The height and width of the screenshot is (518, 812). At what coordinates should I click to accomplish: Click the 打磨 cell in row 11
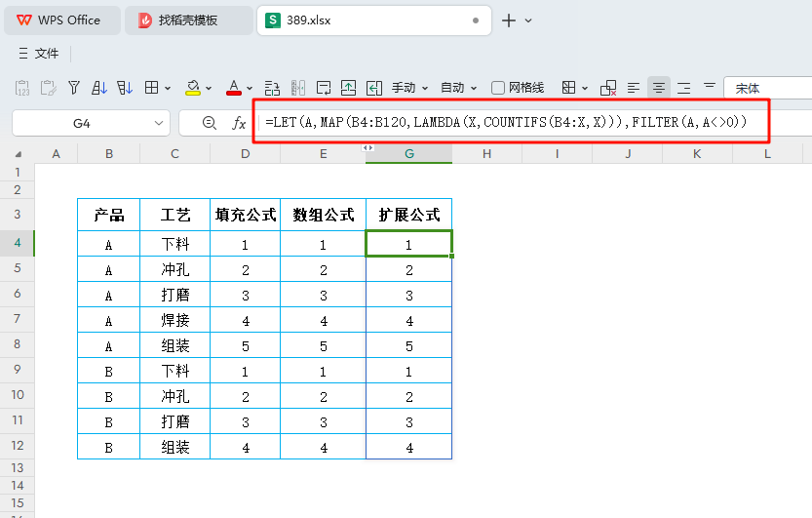[175, 421]
